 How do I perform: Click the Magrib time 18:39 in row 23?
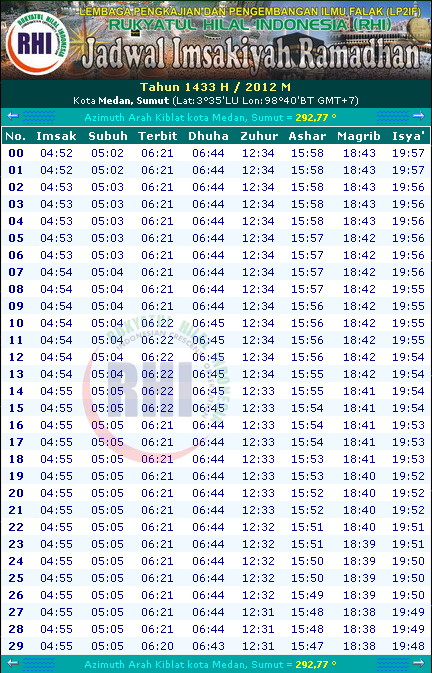pyautogui.click(x=359, y=544)
